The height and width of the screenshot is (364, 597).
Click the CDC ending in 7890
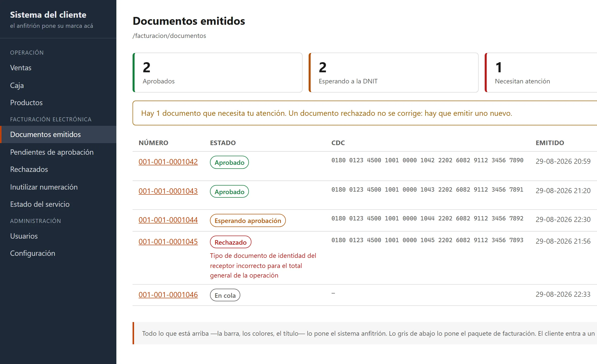click(427, 160)
